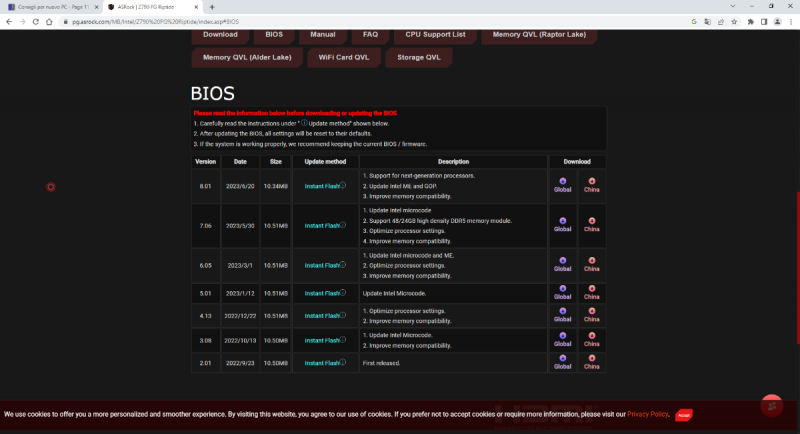Screen dimensions: 800x434
Task: Download Global BIOS version 7.06
Action: tap(562, 225)
